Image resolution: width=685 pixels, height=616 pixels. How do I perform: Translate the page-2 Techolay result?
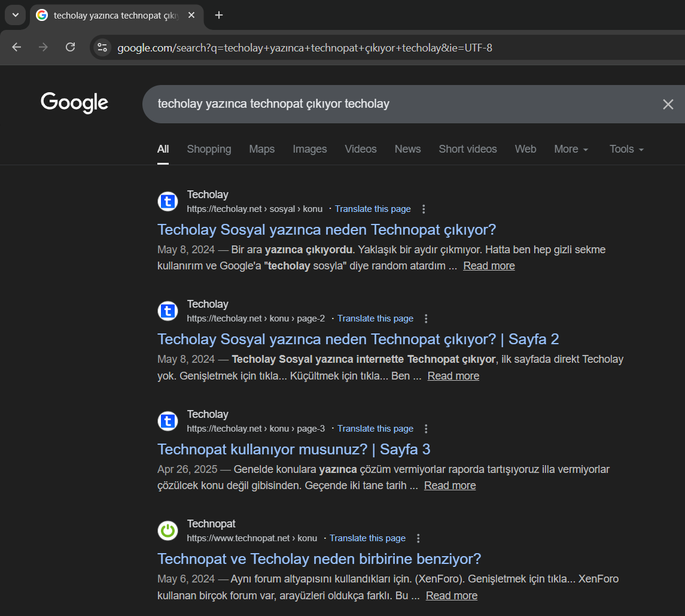(375, 318)
